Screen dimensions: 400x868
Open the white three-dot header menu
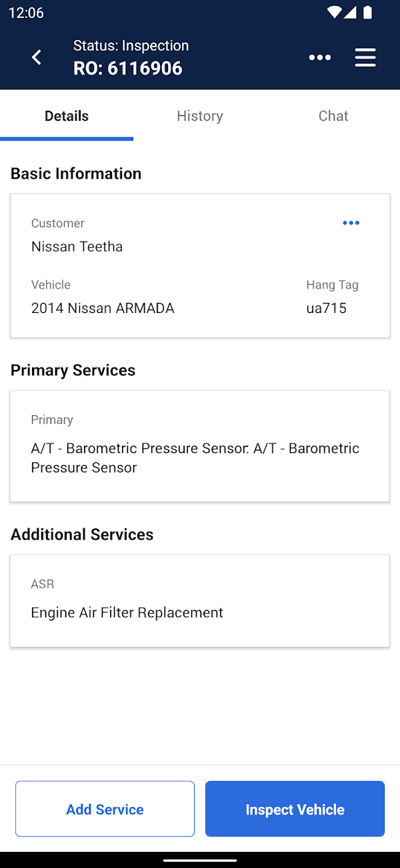click(320, 57)
